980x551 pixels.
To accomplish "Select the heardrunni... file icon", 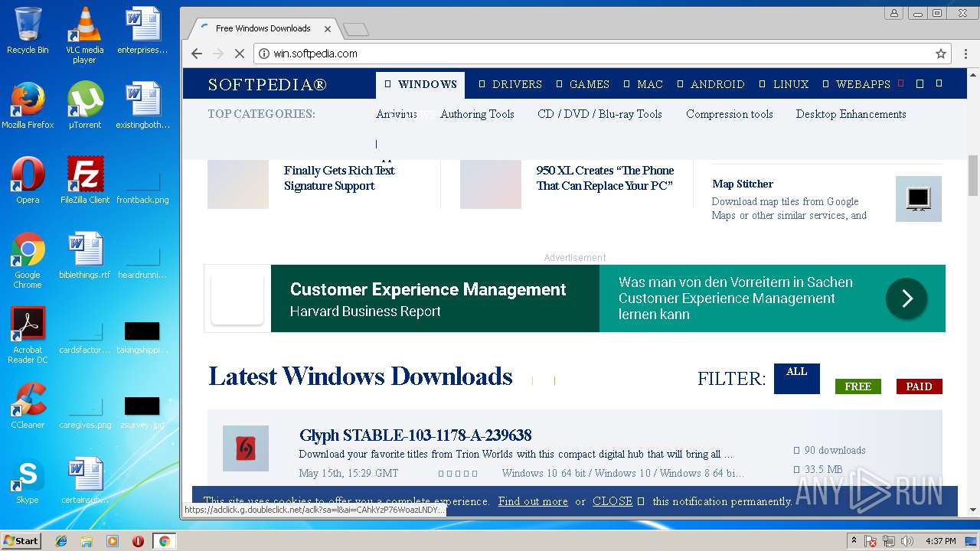I will point(142,262).
